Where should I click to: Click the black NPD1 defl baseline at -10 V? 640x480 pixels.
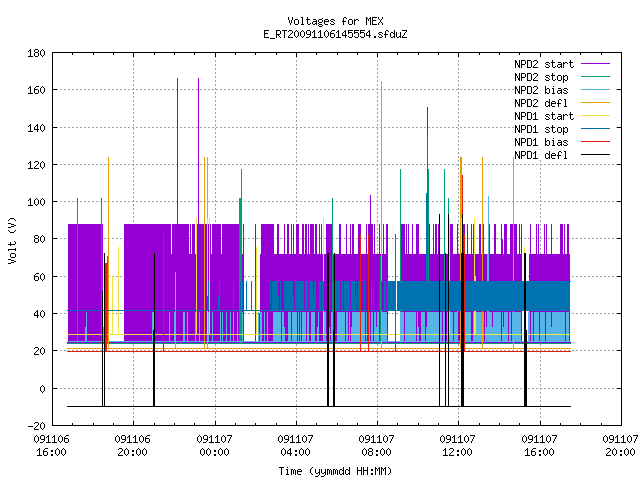pyautogui.click(x=318, y=406)
